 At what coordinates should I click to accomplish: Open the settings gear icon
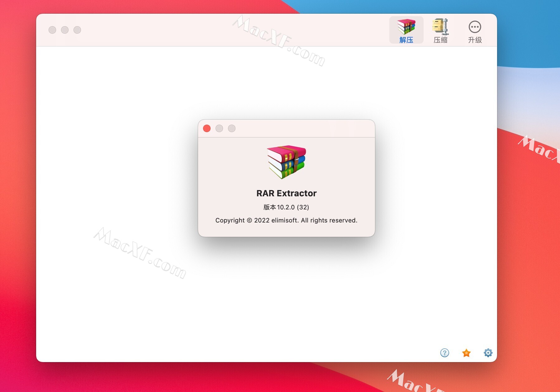(488, 353)
